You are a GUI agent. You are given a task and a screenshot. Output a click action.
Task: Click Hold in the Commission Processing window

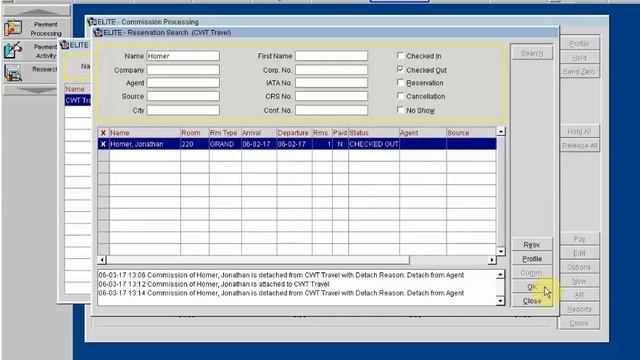[x=579, y=58]
